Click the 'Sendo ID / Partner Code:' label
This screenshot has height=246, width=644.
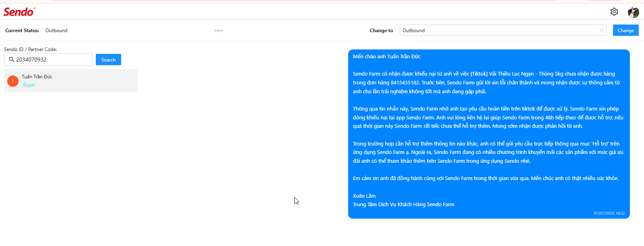[x=31, y=49]
